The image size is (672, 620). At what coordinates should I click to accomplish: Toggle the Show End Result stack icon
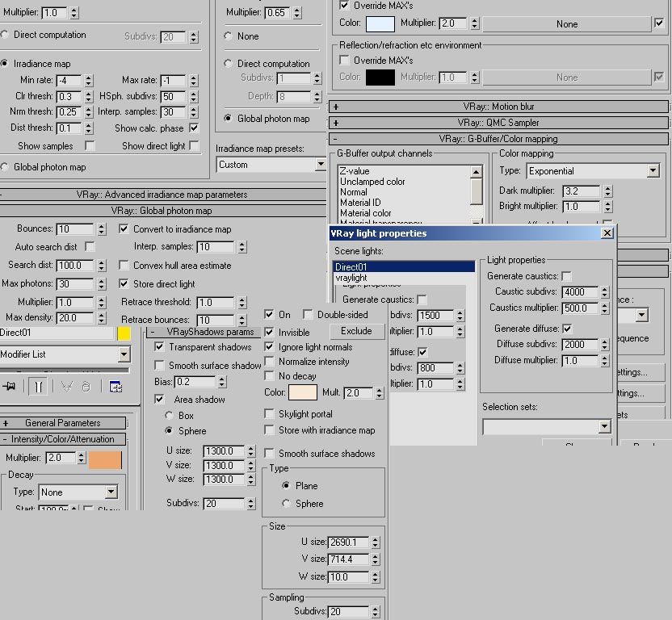(38, 387)
